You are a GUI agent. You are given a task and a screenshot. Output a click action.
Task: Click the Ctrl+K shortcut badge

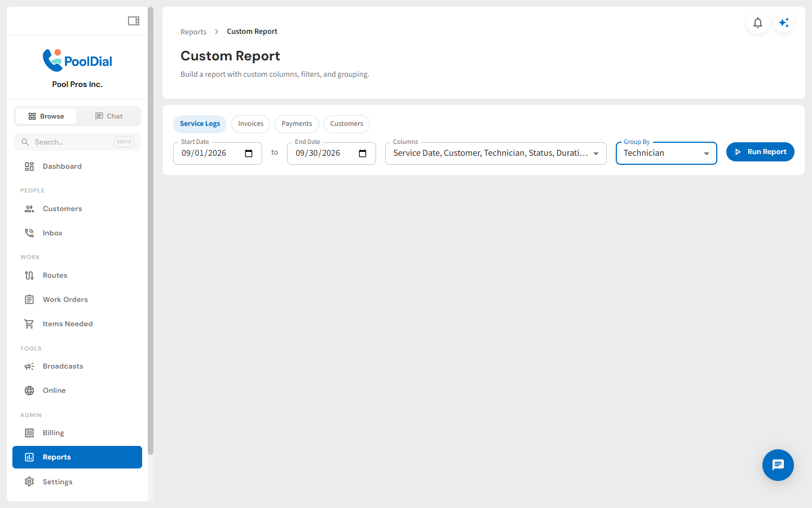(124, 142)
